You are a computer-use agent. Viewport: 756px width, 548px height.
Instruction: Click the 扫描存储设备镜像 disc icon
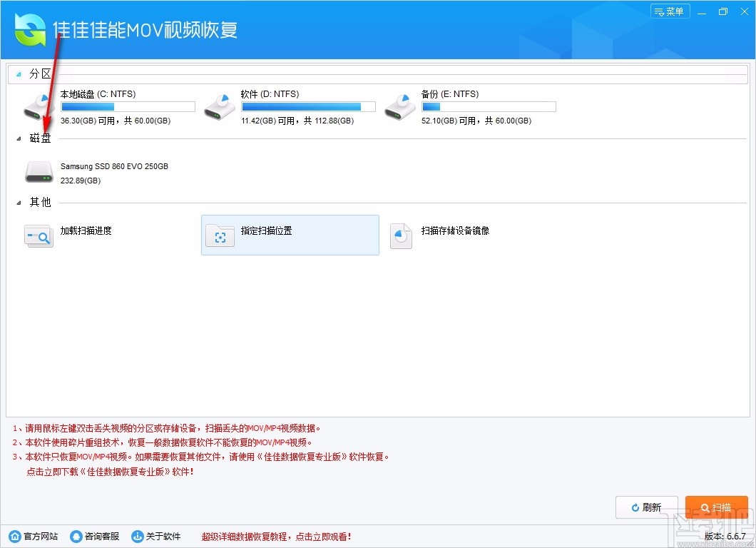coord(401,235)
